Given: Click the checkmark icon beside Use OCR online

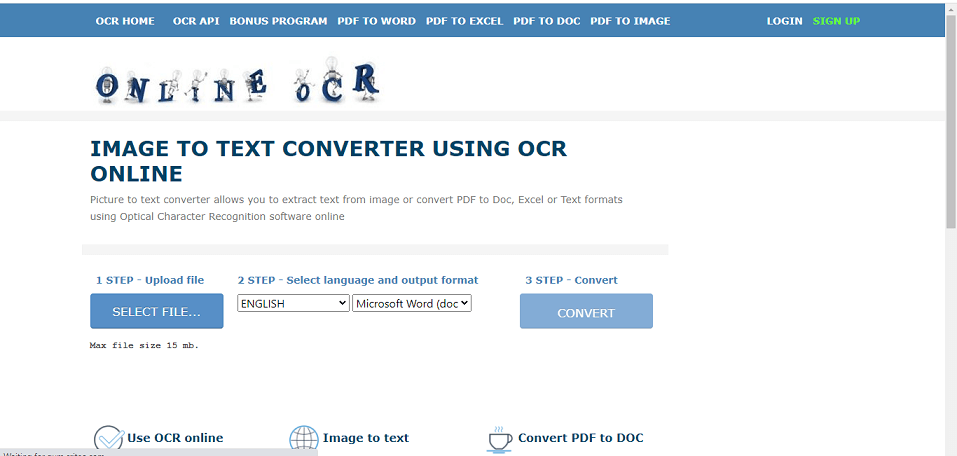Looking at the screenshot, I should click(109, 440).
